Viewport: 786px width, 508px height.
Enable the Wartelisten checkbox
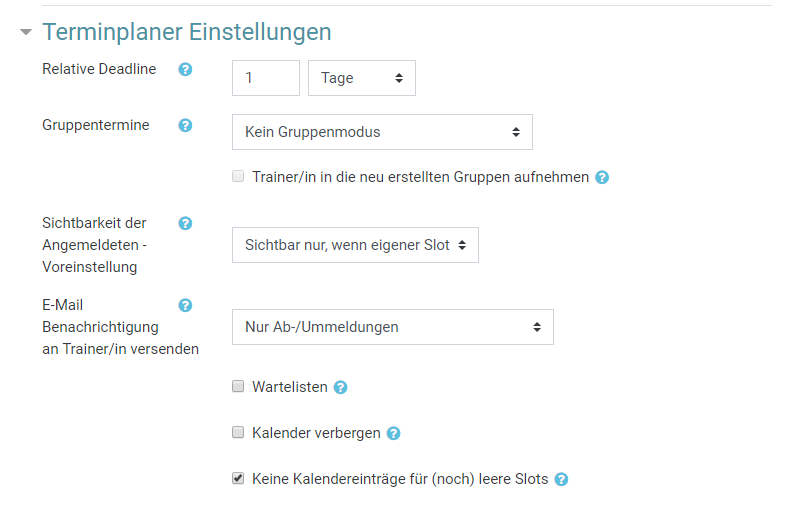238,386
